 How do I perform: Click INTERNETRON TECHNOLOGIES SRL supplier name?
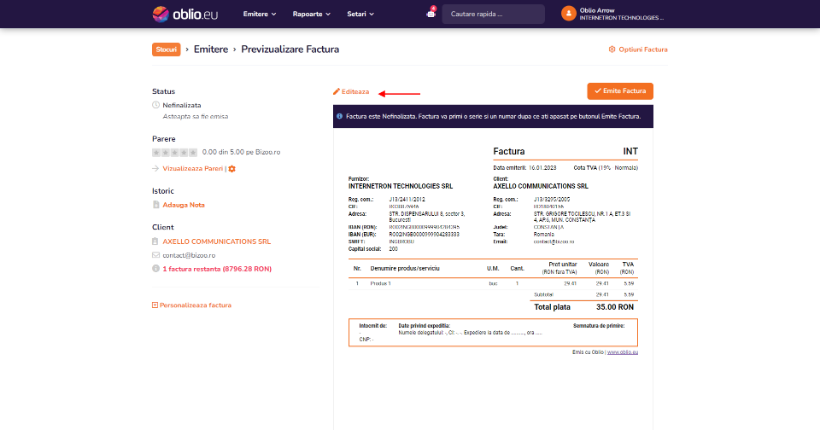401,186
